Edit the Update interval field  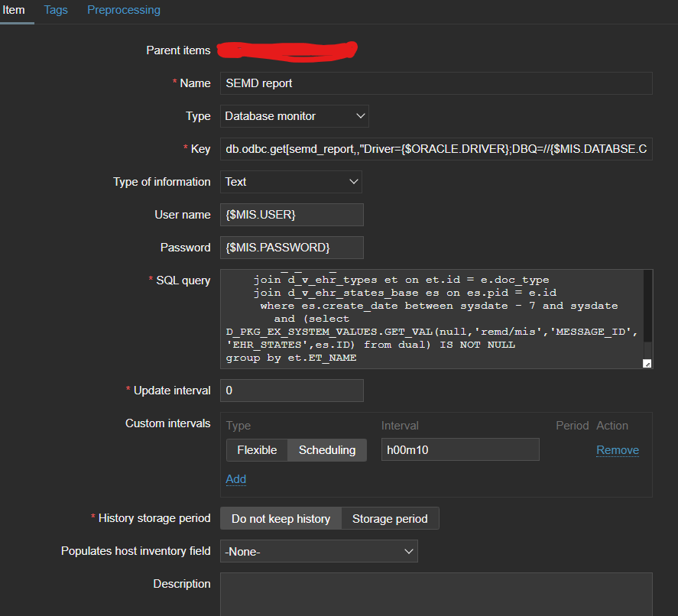[292, 391]
